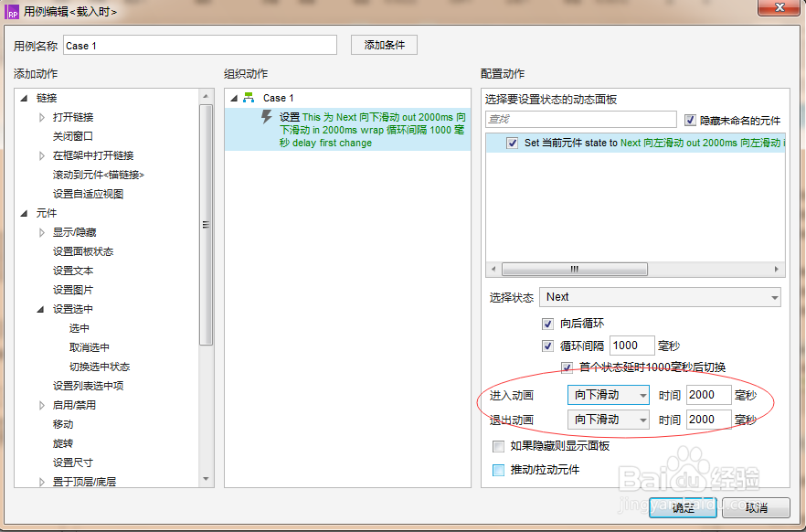Viewport: 806px width, 532px height.
Task: Click the 查找 search field
Action: point(581,119)
